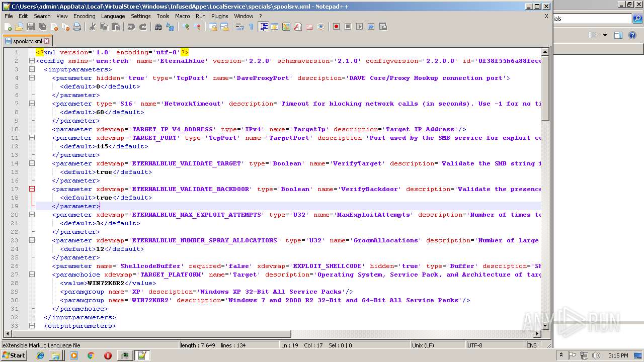Collapse the MaxExploitAttempts fold on line 20
This screenshot has height=362, width=644.
click(32, 215)
